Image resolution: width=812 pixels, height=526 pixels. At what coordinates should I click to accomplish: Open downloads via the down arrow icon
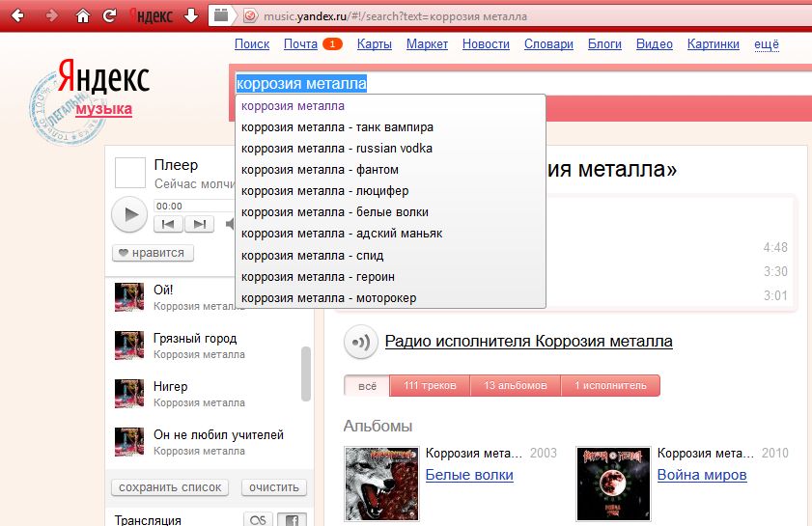(190, 15)
